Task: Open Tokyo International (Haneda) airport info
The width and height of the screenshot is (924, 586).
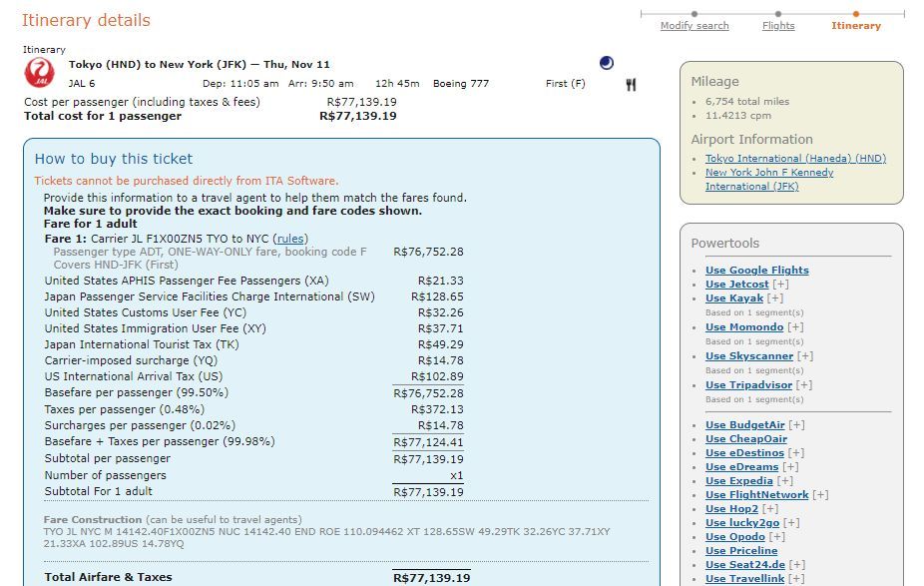Action: [x=795, y=159]
